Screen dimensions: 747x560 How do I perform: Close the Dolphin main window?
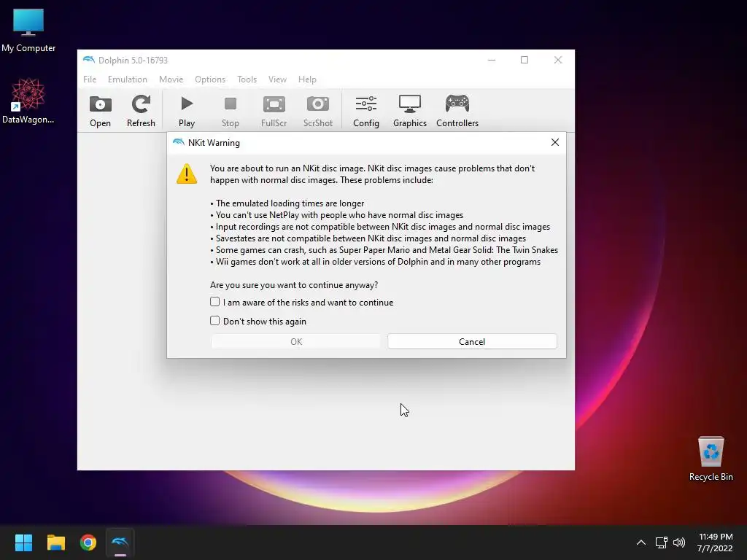pyautogui.click(x=558, y=60)
